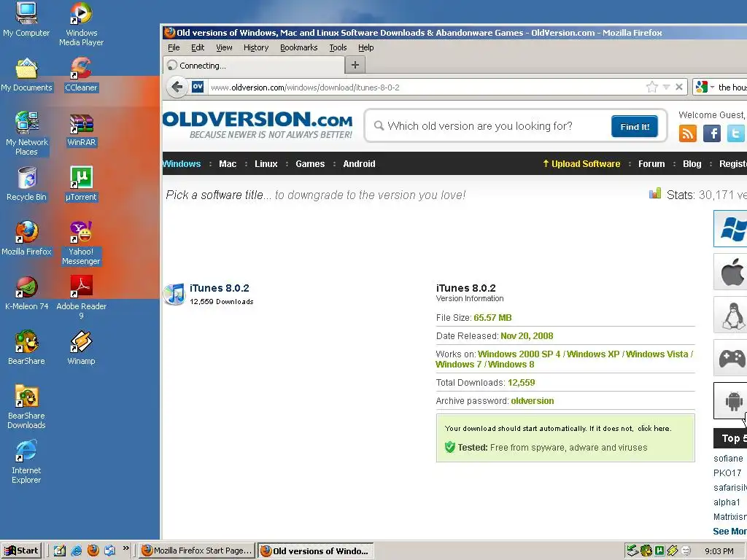Launch Windows Media Player desktop shortcut
The image size is (747, 560).
(81, 24)
